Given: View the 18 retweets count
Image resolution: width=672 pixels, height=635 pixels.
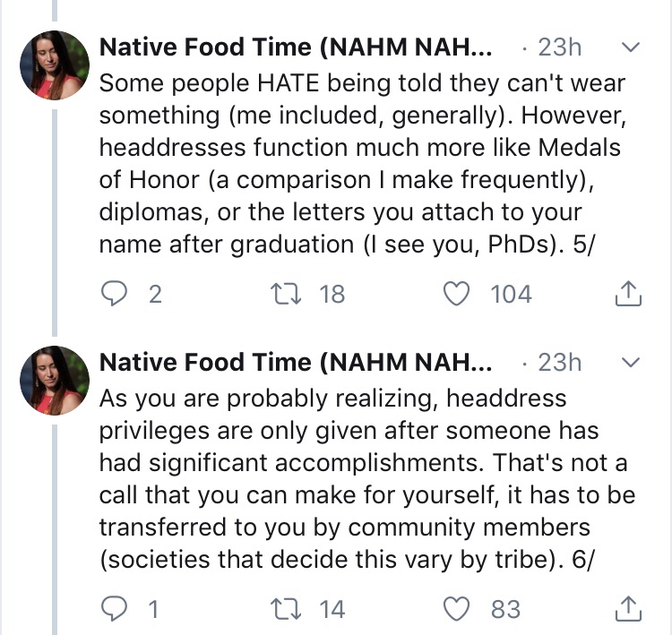Looking at the screenshot, I should (x=332, y=294).
